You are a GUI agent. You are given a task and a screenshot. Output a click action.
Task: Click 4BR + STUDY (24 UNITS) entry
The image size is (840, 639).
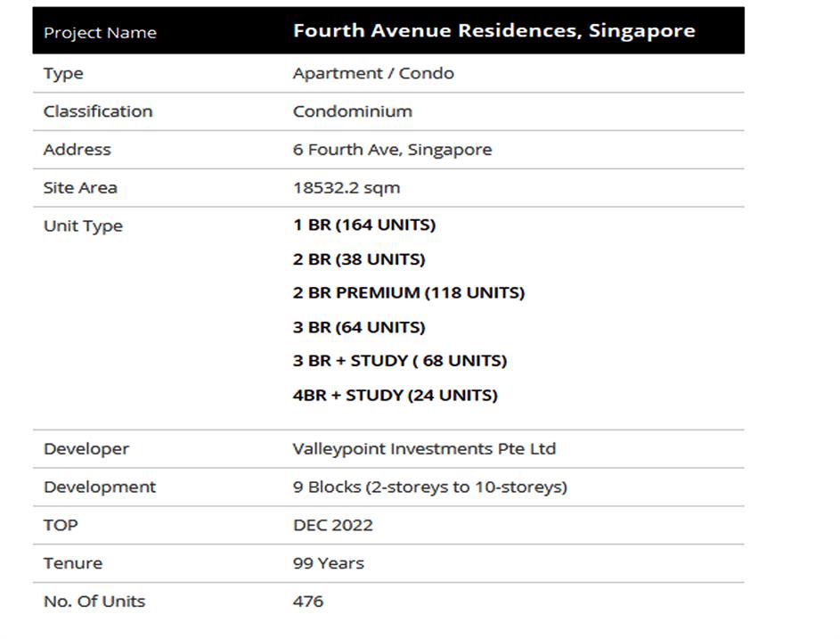[x=395, y=395]
